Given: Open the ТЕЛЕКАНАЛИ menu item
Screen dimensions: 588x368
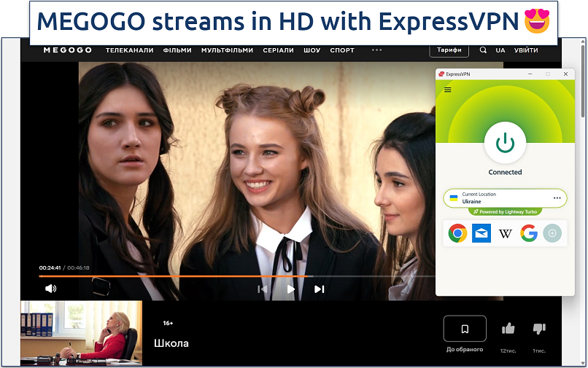Looking at the screenshot, I should coord(129,50).
